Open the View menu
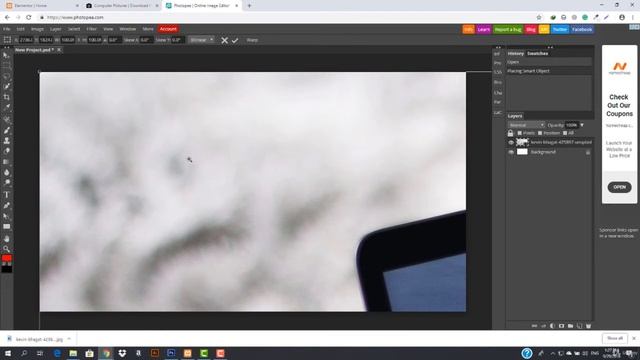 108,29
